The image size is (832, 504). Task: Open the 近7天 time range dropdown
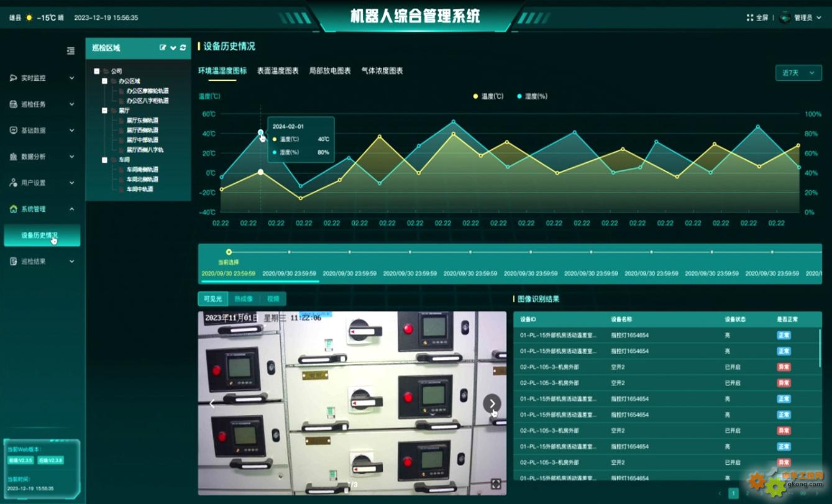(x=798, y=73)
